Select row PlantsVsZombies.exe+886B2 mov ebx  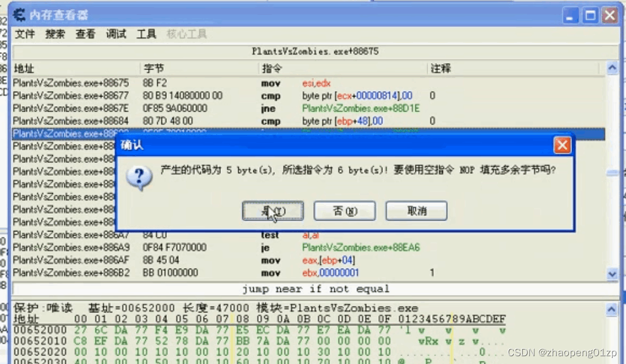point(308,273)
